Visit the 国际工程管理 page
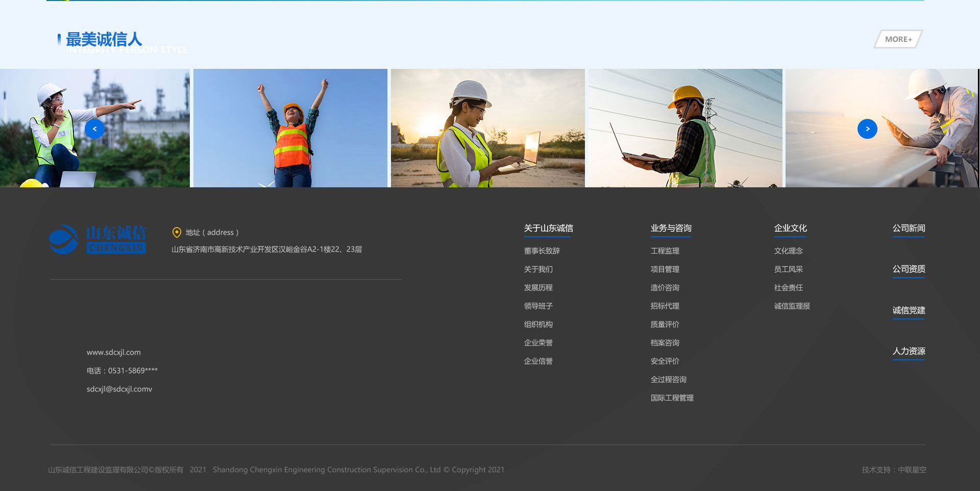The image size is (980, 491). point(672,398)
